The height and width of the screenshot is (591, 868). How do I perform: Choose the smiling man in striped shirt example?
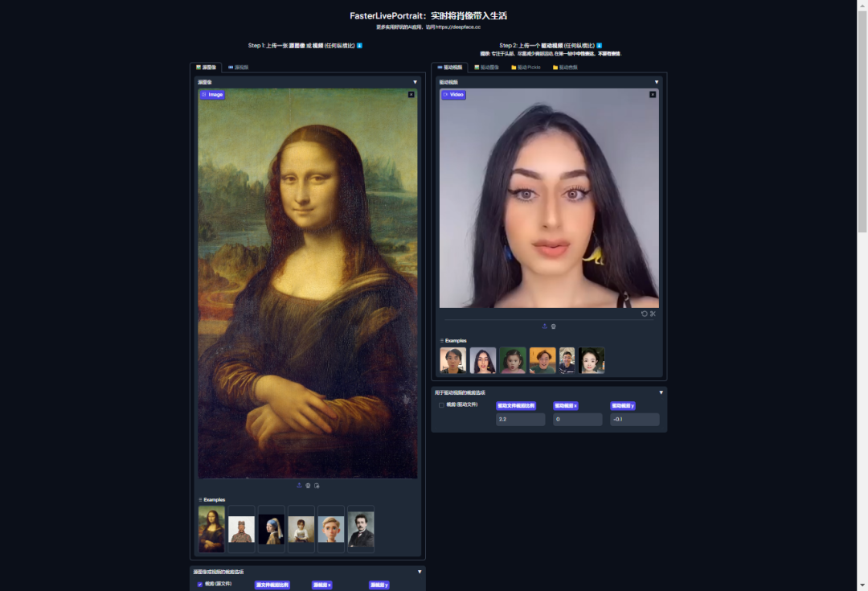tap(567, 360)
